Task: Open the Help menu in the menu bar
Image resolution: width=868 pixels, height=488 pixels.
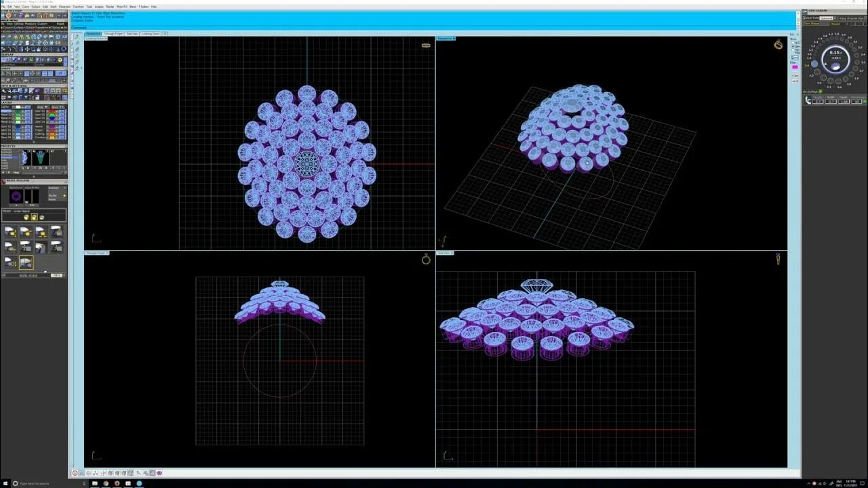Action: click(153, 7)
